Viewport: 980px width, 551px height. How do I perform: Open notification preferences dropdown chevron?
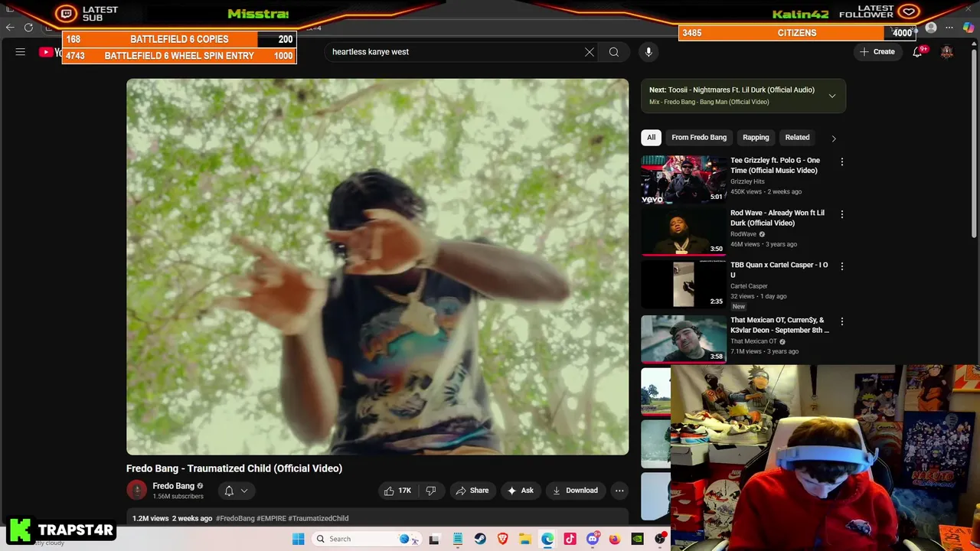pos(244,491)
